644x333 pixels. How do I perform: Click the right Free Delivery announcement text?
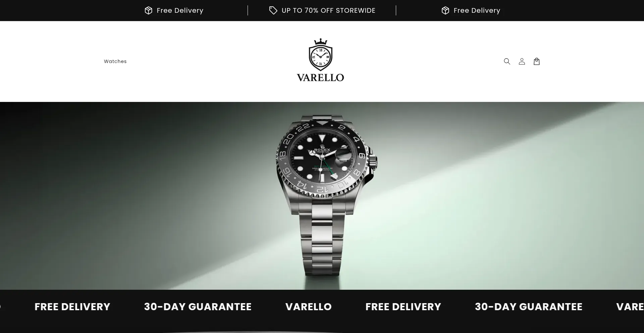(477, 10)
